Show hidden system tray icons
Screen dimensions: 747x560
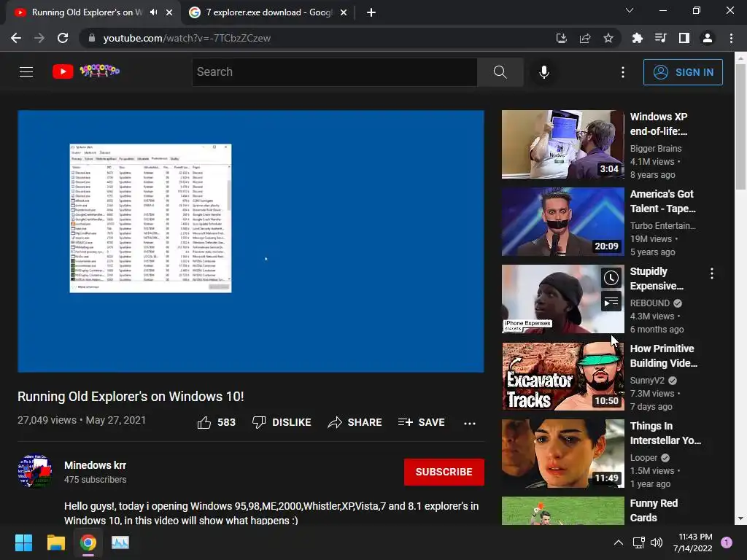pyautogui.click(x=619, y=542)
